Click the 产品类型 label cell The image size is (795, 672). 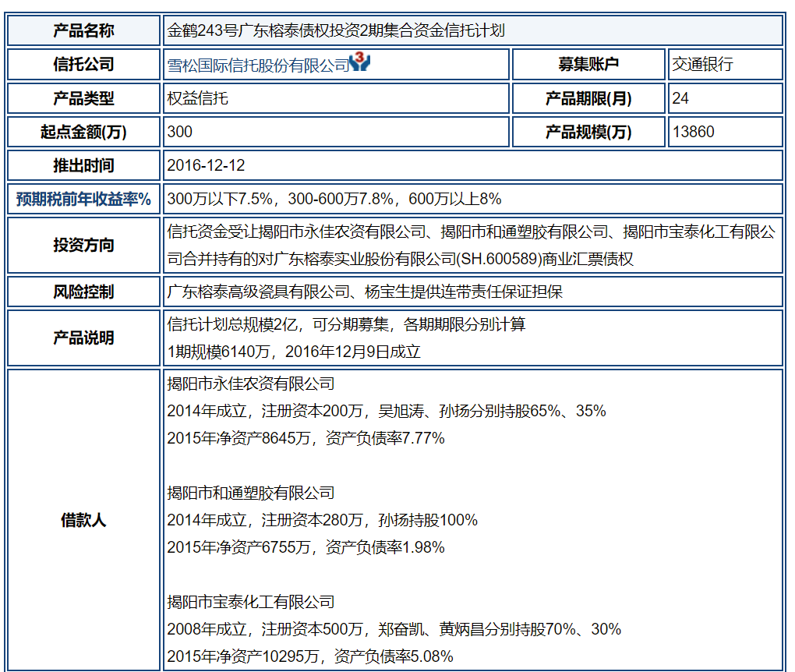(83, 99)
